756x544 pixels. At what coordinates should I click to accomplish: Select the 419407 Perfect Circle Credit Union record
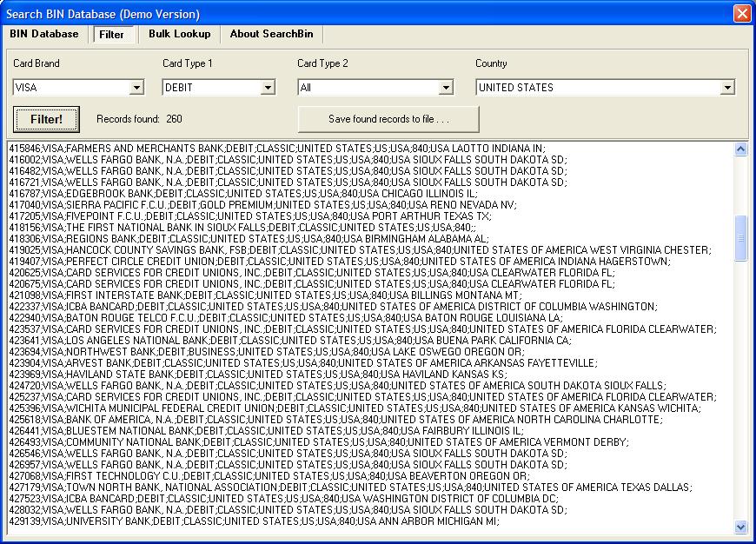click(x=340, y=262)
